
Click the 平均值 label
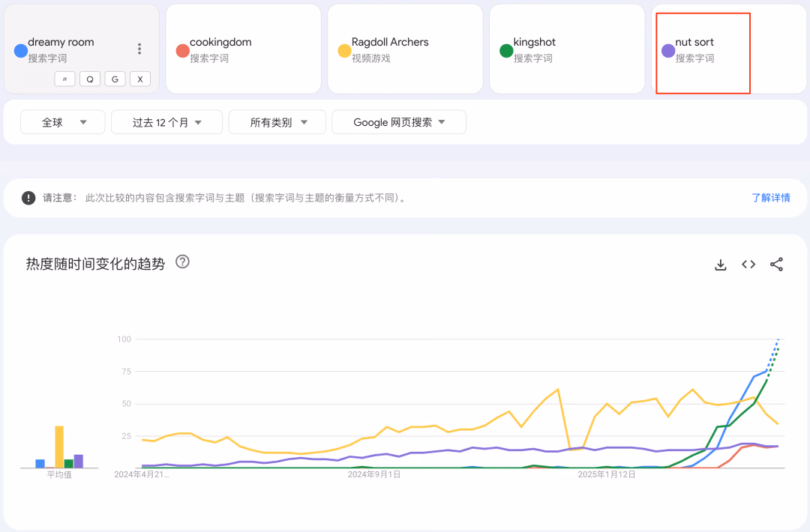[59, 474]
